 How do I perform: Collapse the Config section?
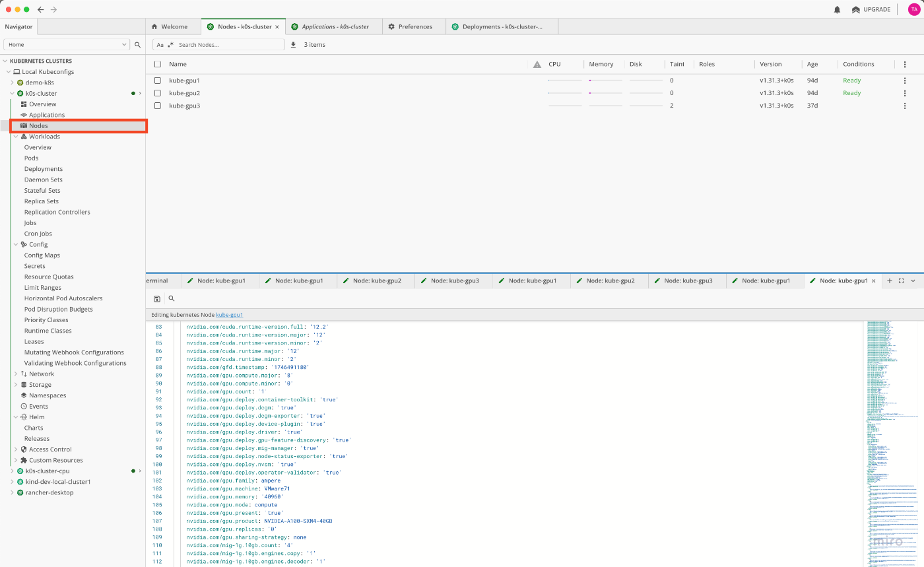16,244
